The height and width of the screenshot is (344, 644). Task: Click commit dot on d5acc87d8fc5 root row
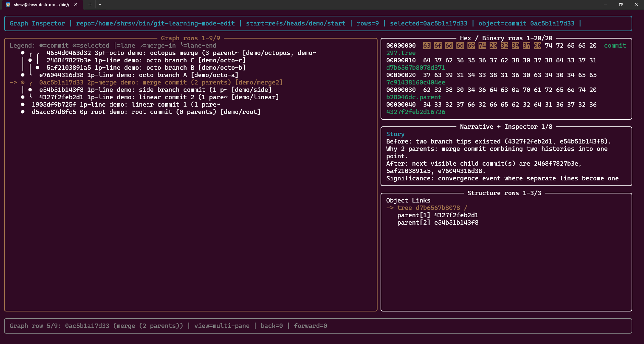pos(22,112)
